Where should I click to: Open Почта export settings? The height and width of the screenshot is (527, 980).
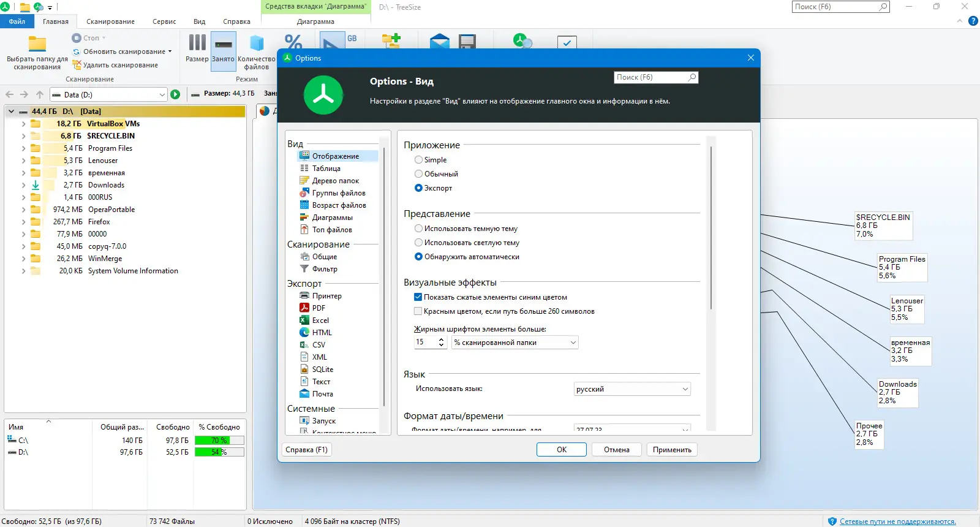pos(323,394)
